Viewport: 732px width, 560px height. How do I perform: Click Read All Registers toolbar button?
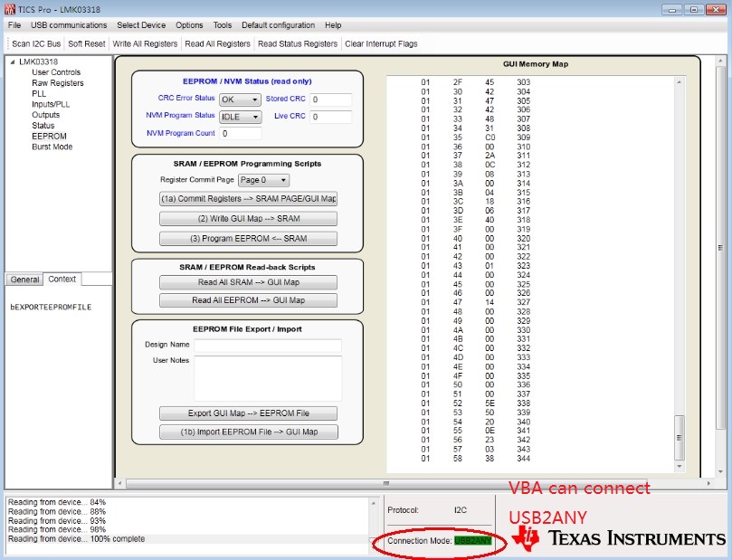click(x=217, y=43)
